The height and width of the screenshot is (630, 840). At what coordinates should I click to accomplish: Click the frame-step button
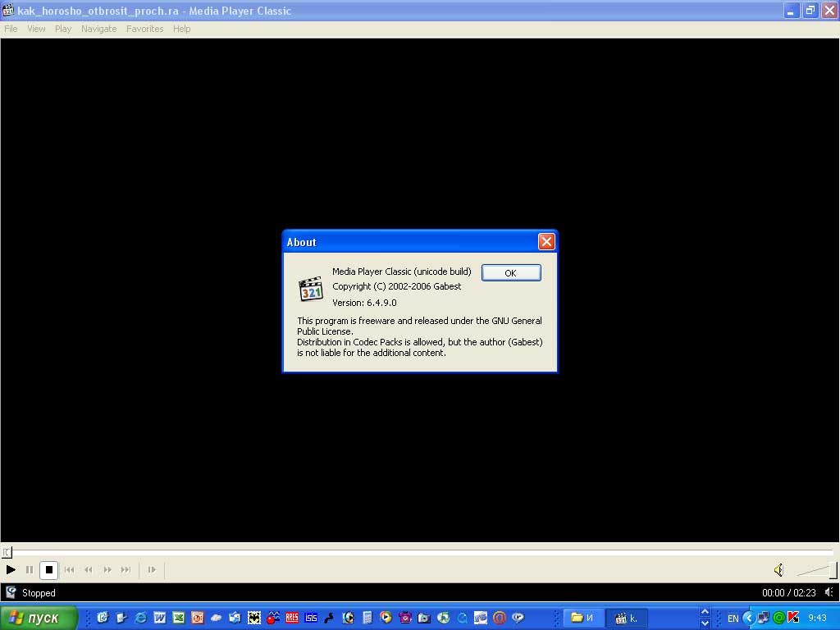tap(152, 569)
